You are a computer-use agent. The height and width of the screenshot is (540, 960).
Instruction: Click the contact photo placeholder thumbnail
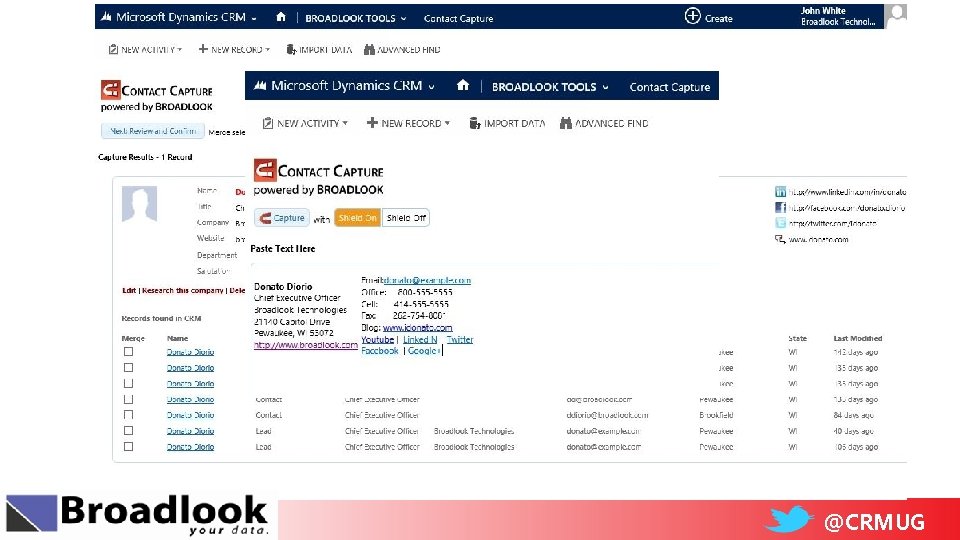tap(140, 203)
